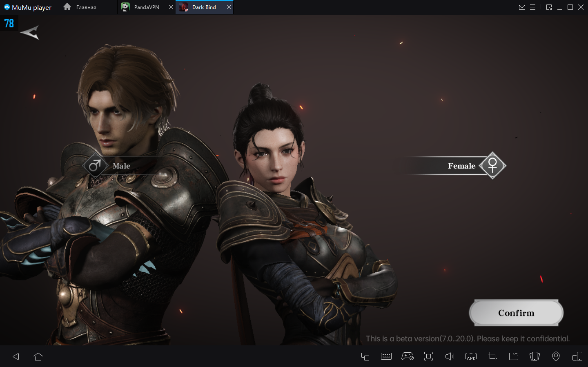Image resolution: width=588 pixels, height=367 pixels.
Task: Open the multi-instance window icon
Action: 365,356
